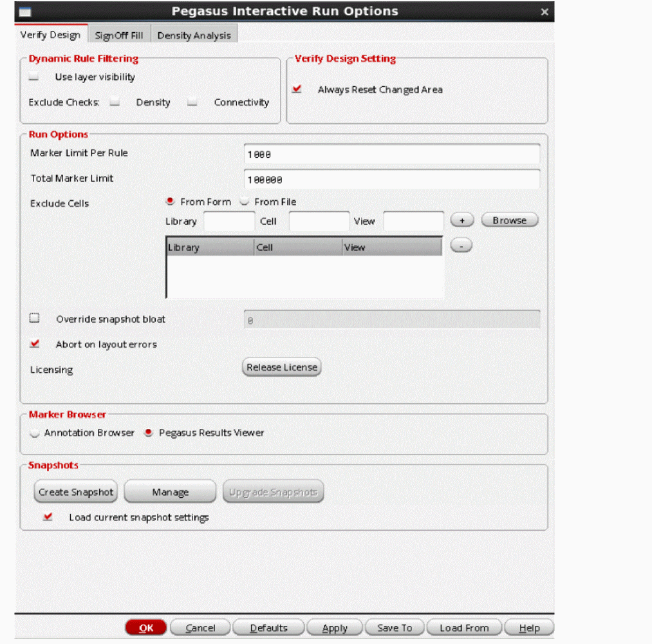
Task: Choose Annotation Browser as marker browser
Action: [35, 433]
